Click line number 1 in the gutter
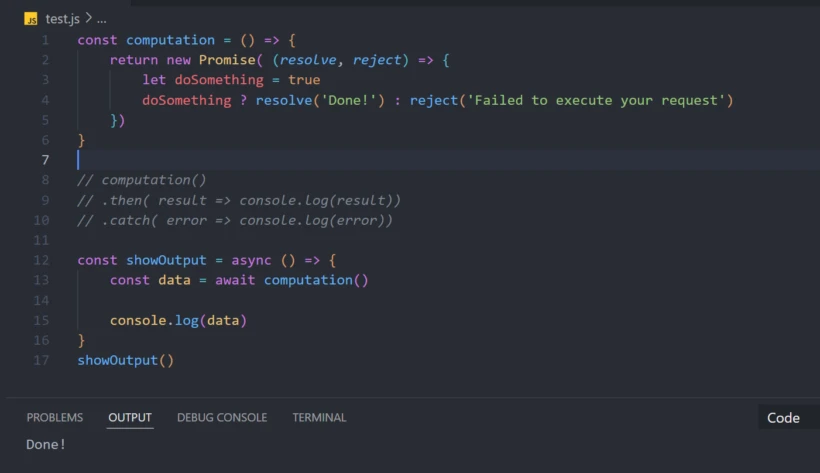 pyautogui.click(x=45, y=40)
